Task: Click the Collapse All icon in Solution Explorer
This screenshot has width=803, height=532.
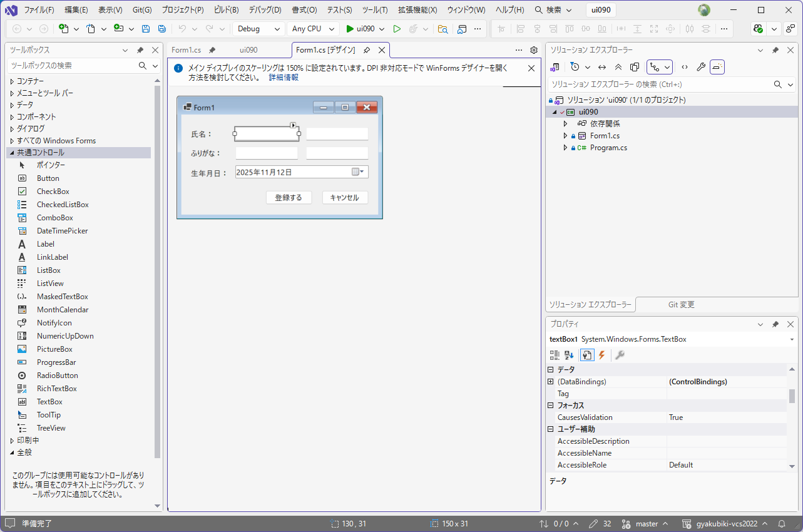Action: click(x=618, y=67)
